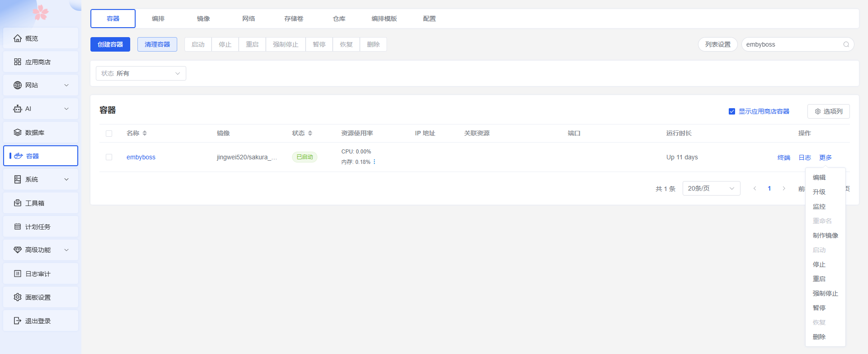Switch to the 镜像 tab
Image resolution: width=868 pixels, height=354 pixels.
pyautogui.click(x=203, y=19)
